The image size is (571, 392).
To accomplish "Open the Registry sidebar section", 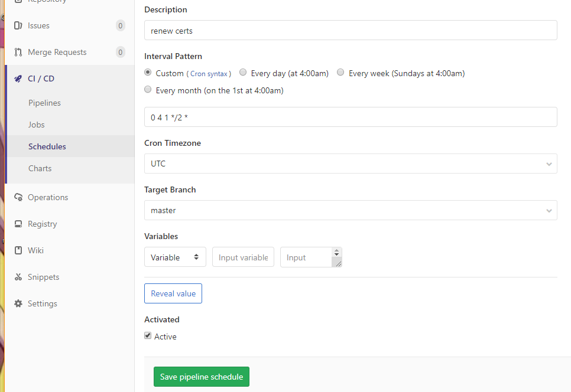I will [42, 224].
